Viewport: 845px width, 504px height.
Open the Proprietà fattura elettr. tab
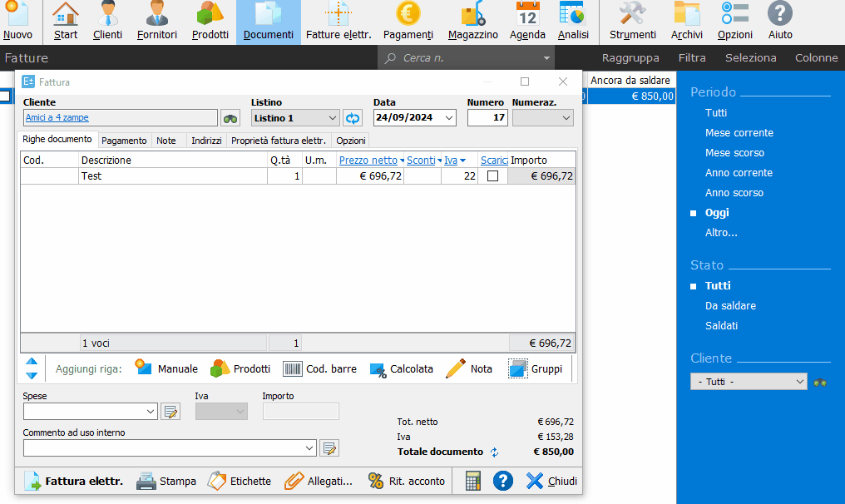click(279, 141)
